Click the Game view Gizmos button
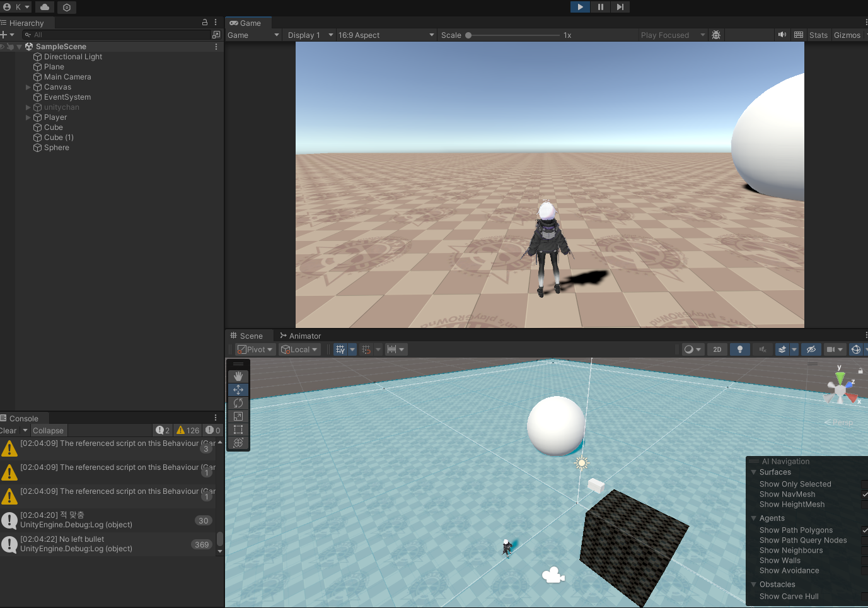868x608 pixels. (x=847, y=35)
